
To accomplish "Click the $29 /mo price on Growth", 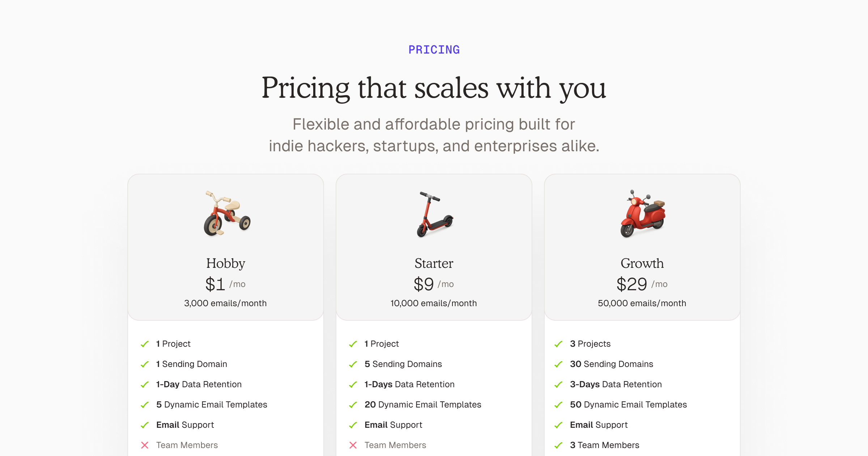I will pos(642,284).
